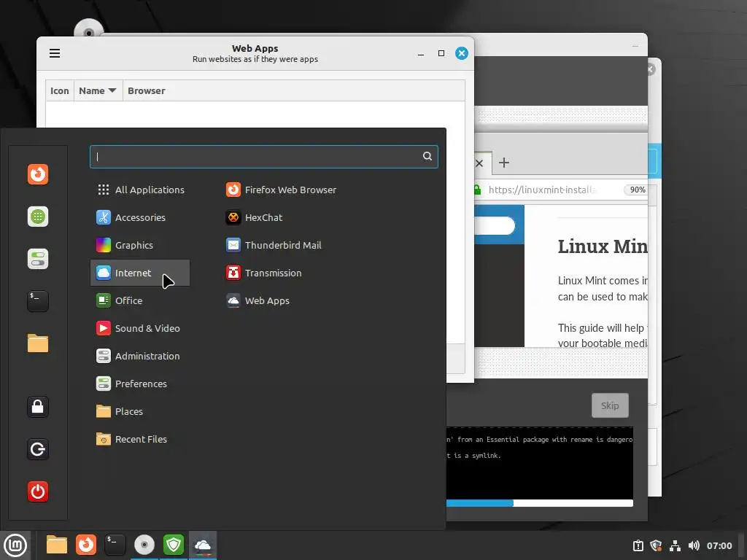Sort by Name column dropdown arrow
The image size is (747, 560).
pyautogui.click(x=112, y=90)
